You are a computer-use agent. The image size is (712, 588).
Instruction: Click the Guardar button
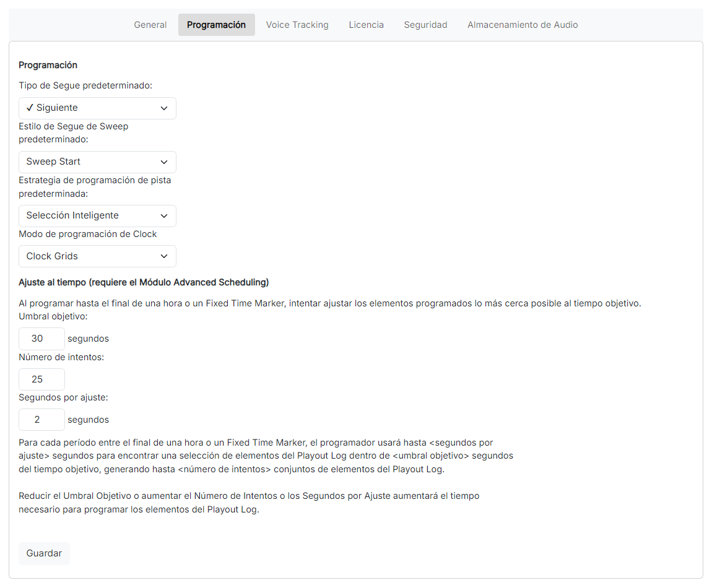click(x=44, y=553)
